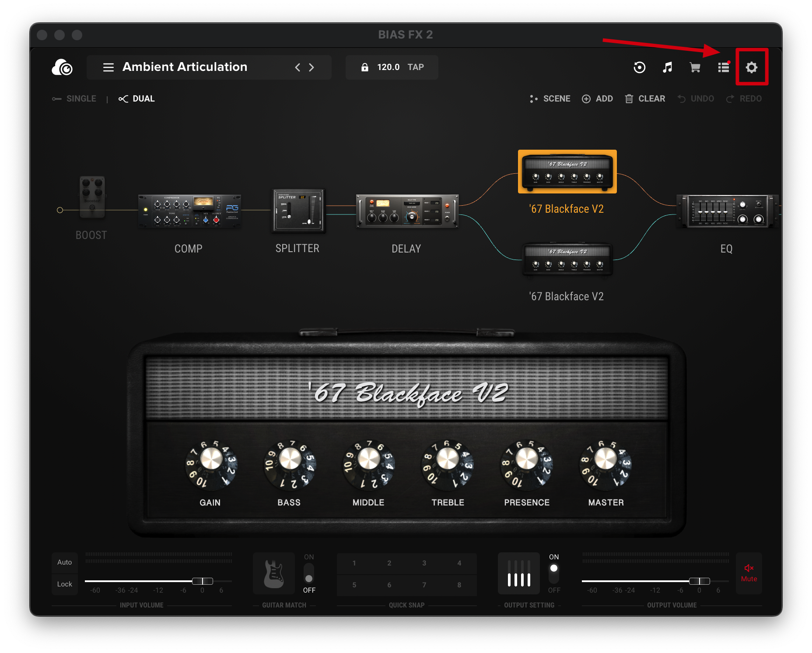Select Quick Snap slot 2
Image resolution: width=812 pixels, height=653 pixels.
[389, 563]
